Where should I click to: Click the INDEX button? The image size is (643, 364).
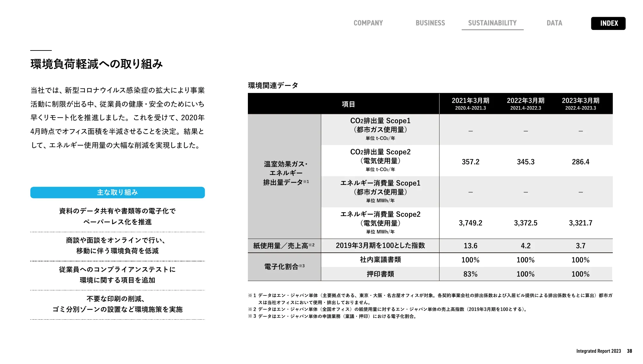[x=608, y=23]
